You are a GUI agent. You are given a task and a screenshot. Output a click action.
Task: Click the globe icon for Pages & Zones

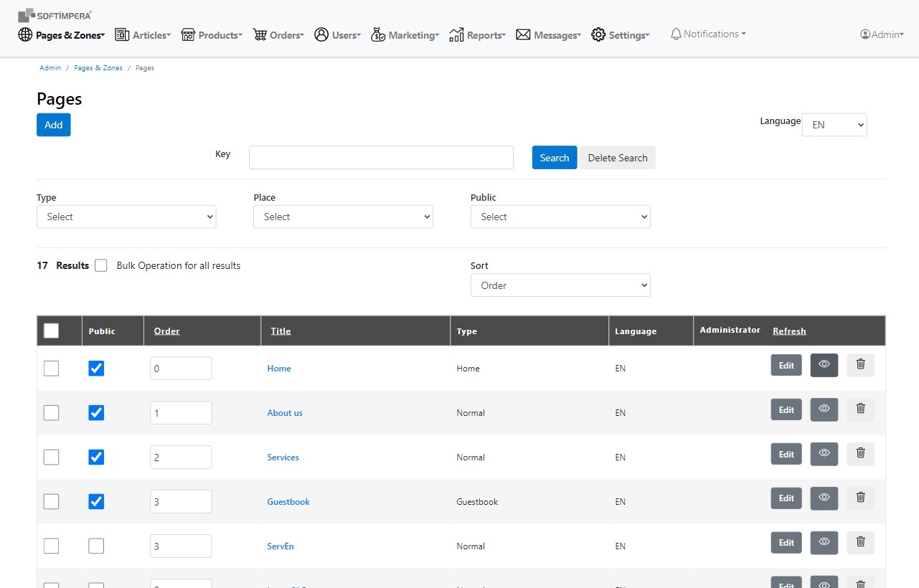tap(25, 34)
